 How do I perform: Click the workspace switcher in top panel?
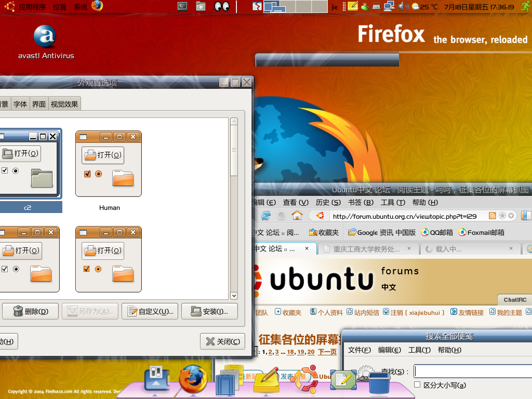(x=295, y=6)
